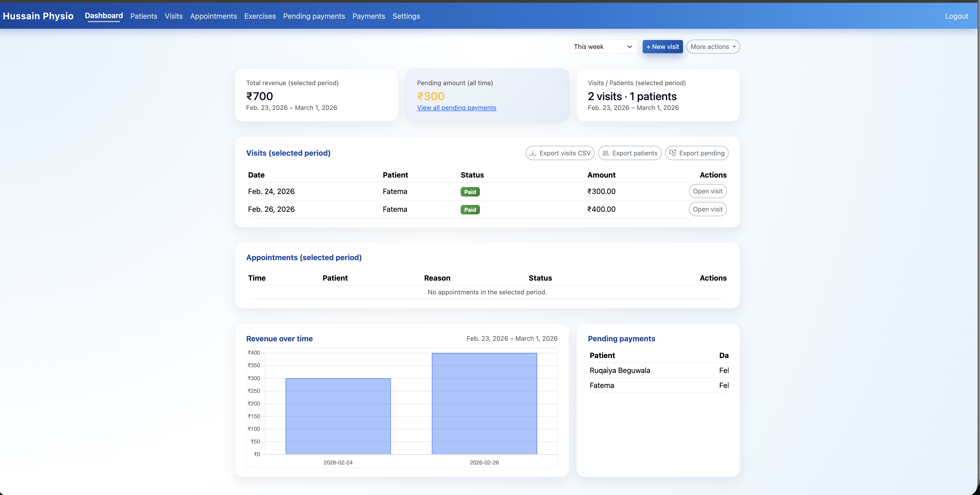
Task: Switch to the Exercises page
Action: (x=260, y=16)
